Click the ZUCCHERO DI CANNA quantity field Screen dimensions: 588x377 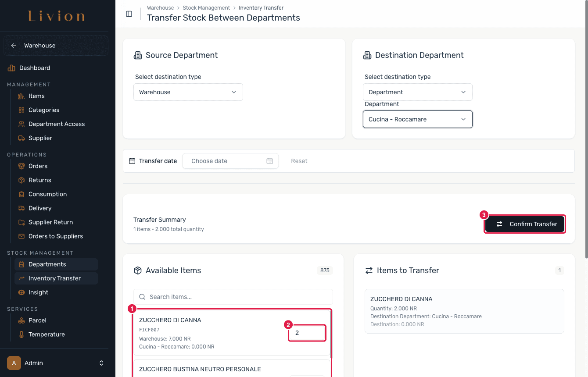point(307,333)
